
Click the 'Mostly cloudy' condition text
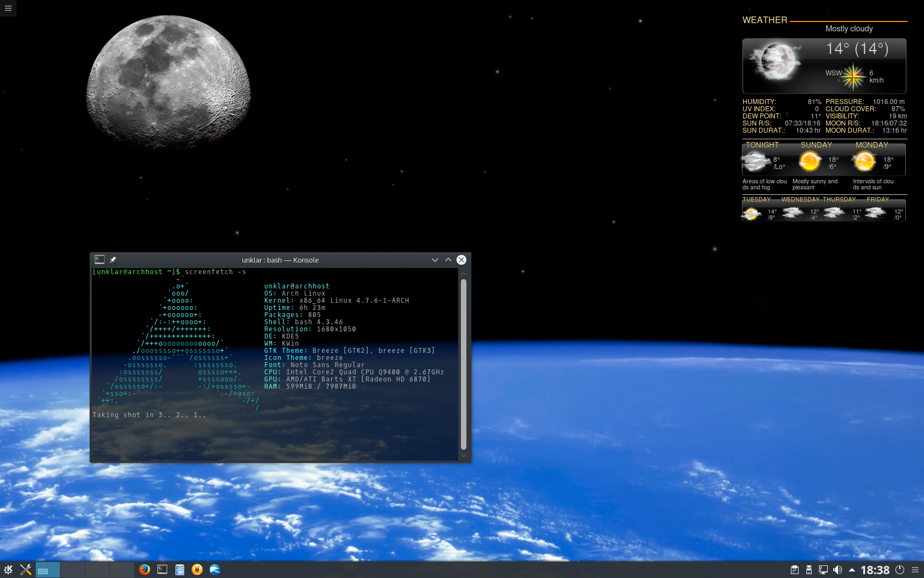[x=849, y=29]
